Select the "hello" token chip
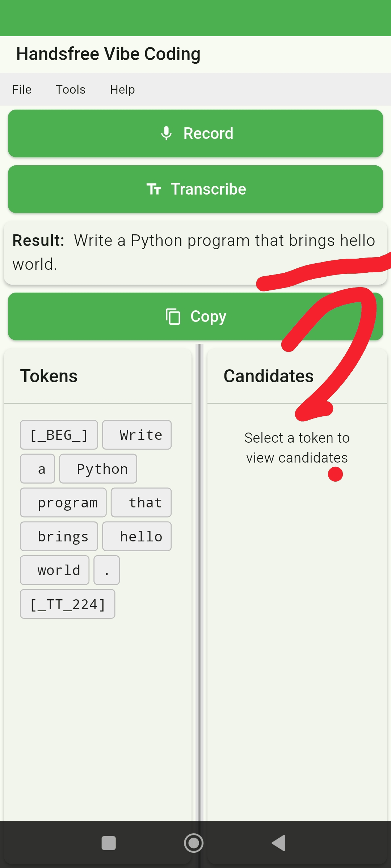The image size is (391, 868). tap(137, 536)
